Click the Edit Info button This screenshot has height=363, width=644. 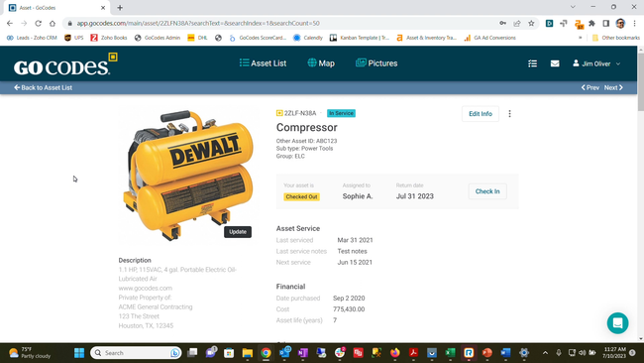click(481, 114)
